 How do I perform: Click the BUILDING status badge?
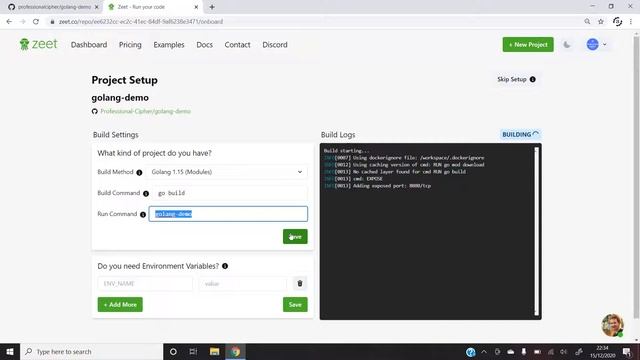click(520, 134)
